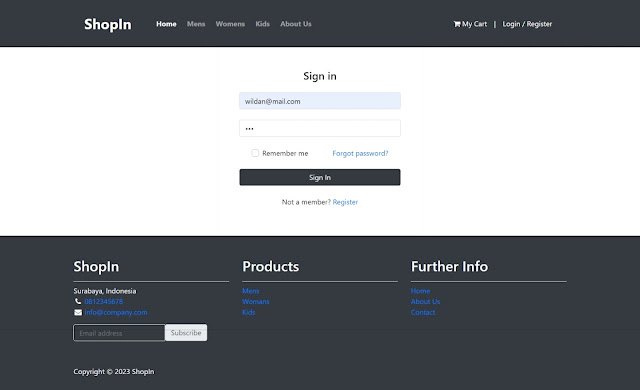Open the Contact link in the footer
The width and height of the screenshot is (640, 390).
coord(423,312)
